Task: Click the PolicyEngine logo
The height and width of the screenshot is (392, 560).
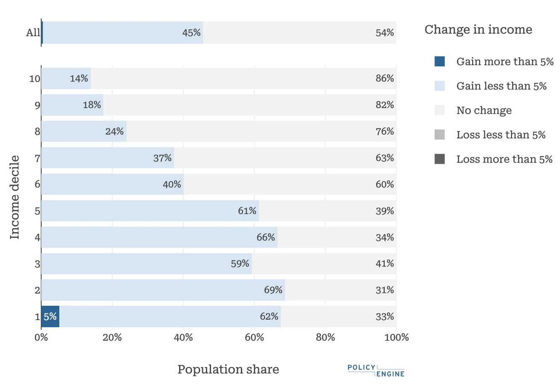Action: (x=376, y=371)
